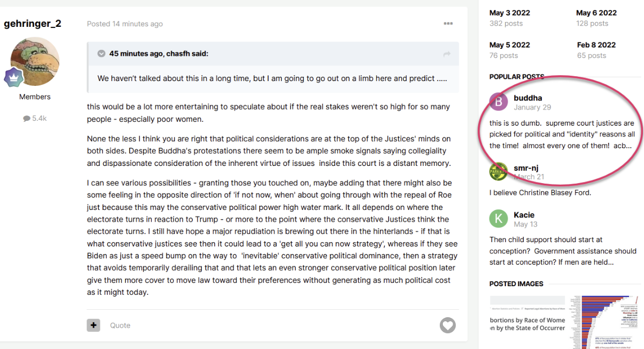Open smr-nj's avatar icon

tap(499, 171)
